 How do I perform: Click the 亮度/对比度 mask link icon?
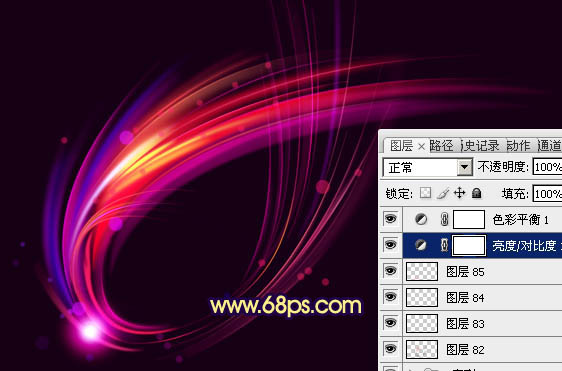click(x=444, y=245)
